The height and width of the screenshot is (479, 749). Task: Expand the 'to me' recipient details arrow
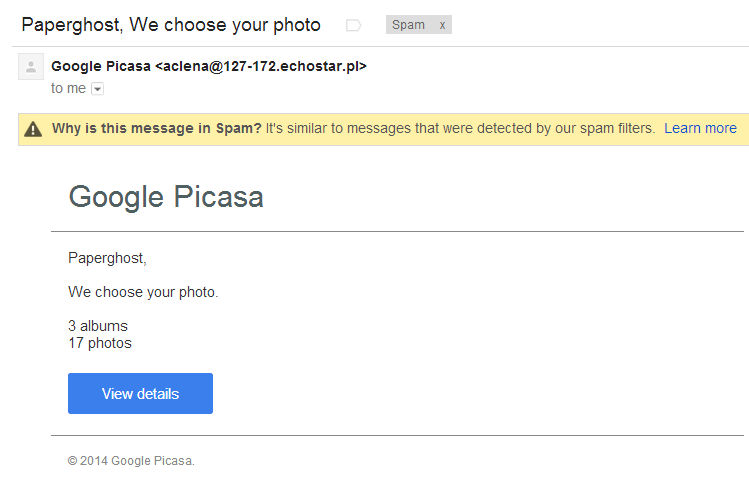(x=97, y=89)
